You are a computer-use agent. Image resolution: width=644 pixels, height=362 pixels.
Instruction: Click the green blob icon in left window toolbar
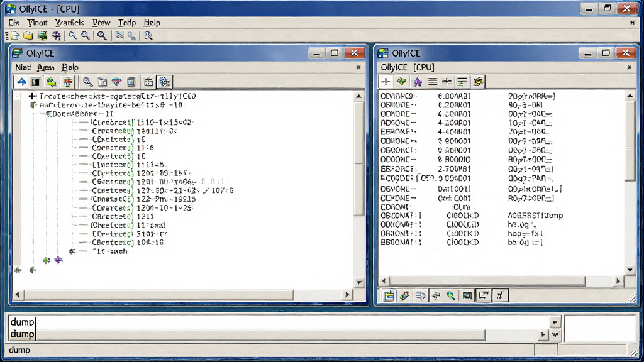[52, 82]
